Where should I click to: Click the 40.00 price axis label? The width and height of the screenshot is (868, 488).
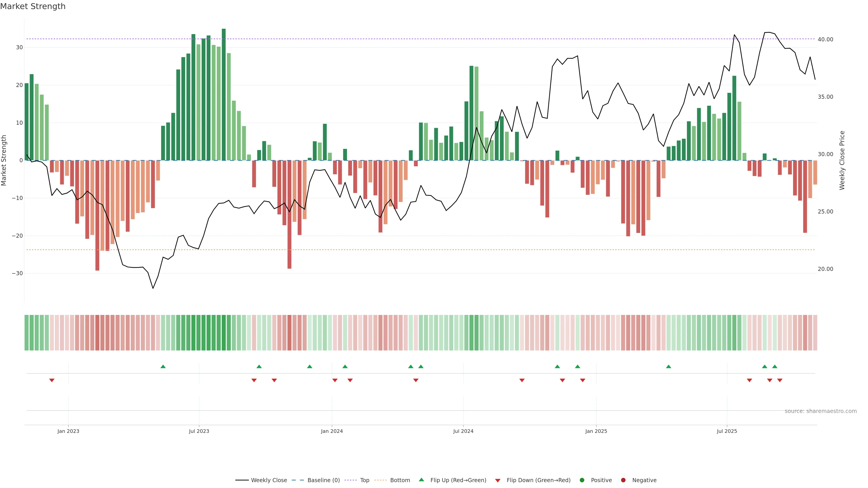click(x=825, y=39)
